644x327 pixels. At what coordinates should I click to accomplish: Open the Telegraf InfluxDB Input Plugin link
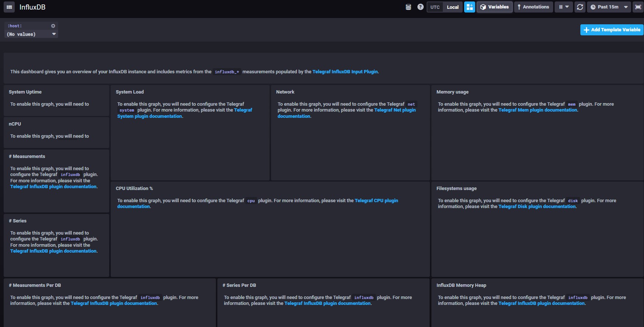click(345, 72)
